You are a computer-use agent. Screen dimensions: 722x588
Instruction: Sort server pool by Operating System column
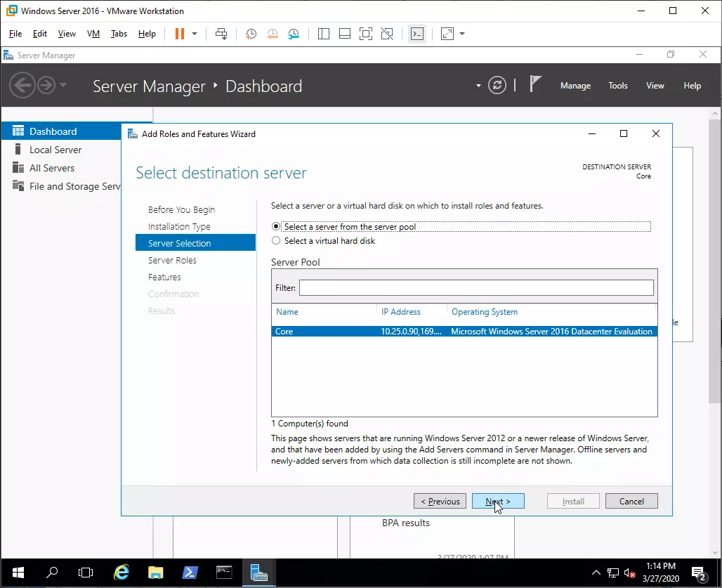485,312
